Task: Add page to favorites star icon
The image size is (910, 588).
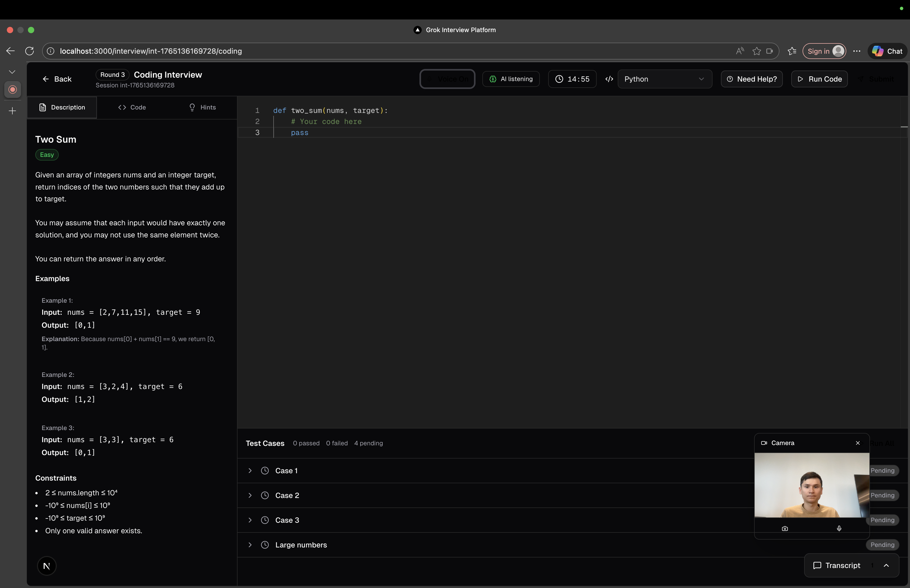Action: (756, 51)
